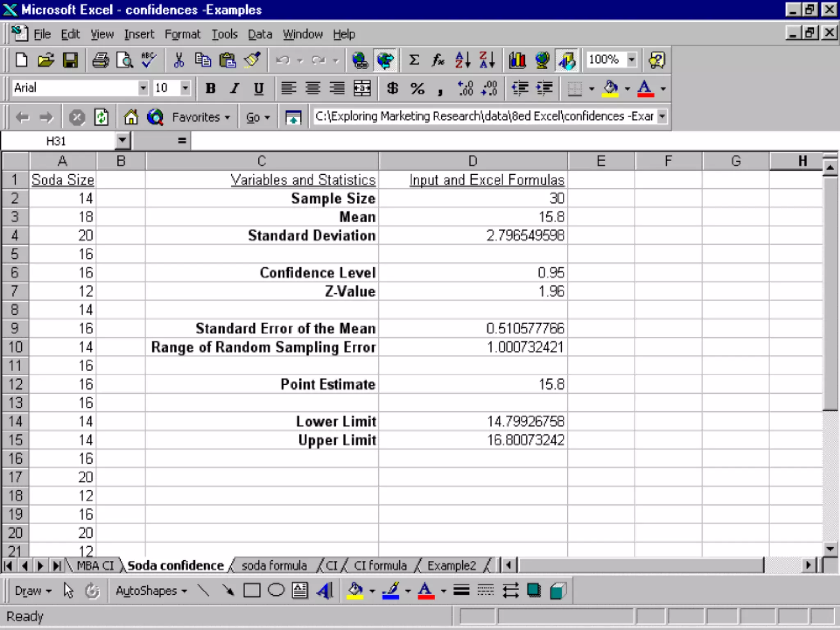The image size is (840, 630).
Task: Toggle Bold formatting
Action: (210, 88)
